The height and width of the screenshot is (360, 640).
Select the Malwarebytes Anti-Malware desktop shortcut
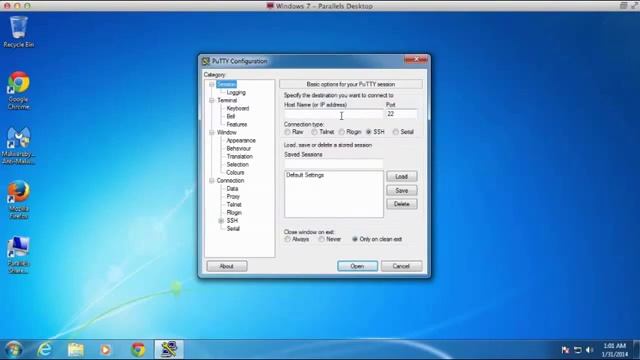point(18,145)
